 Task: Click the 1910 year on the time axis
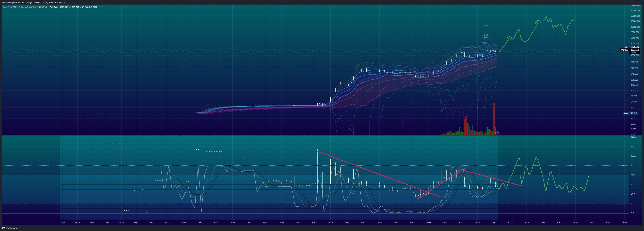(x=151, y=222)
